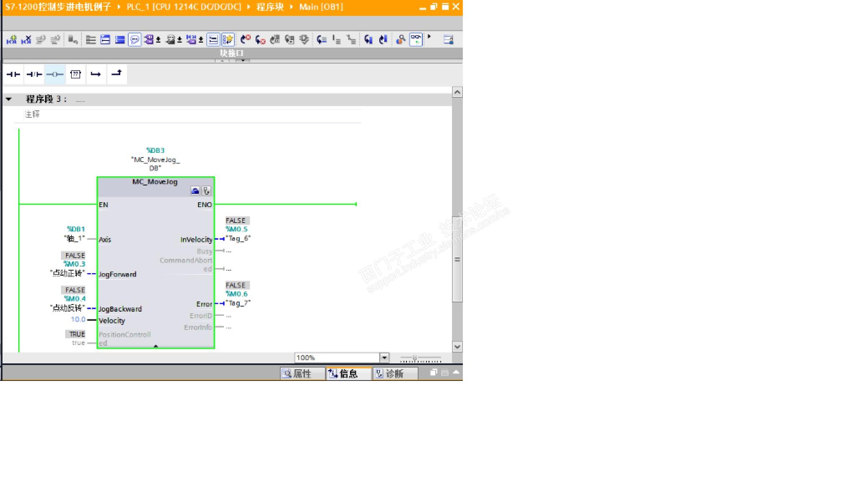Collapse network 3 (程序段 3)
This screenshot has height=487, width=868.
8,99
